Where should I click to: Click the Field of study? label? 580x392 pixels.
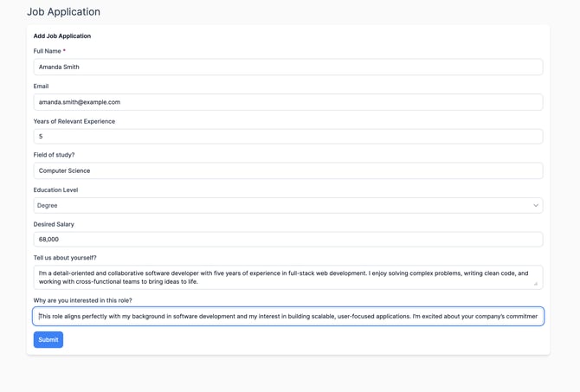(54, 155)
